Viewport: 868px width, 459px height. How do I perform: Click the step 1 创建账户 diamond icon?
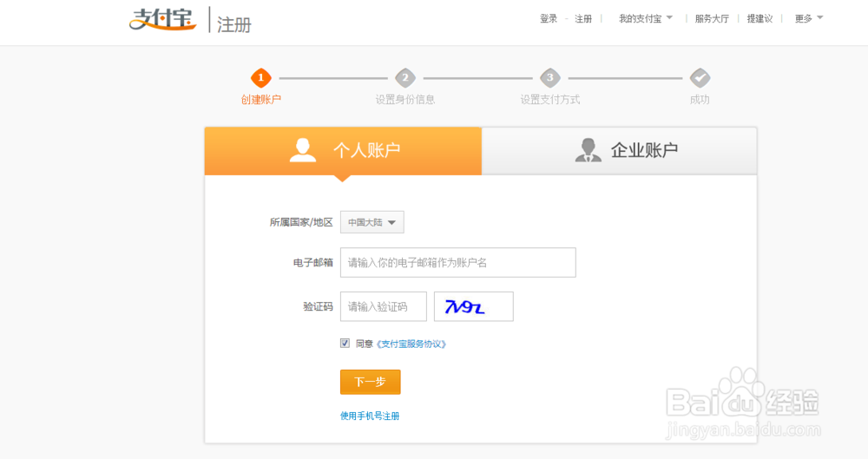tap(260, 78)
